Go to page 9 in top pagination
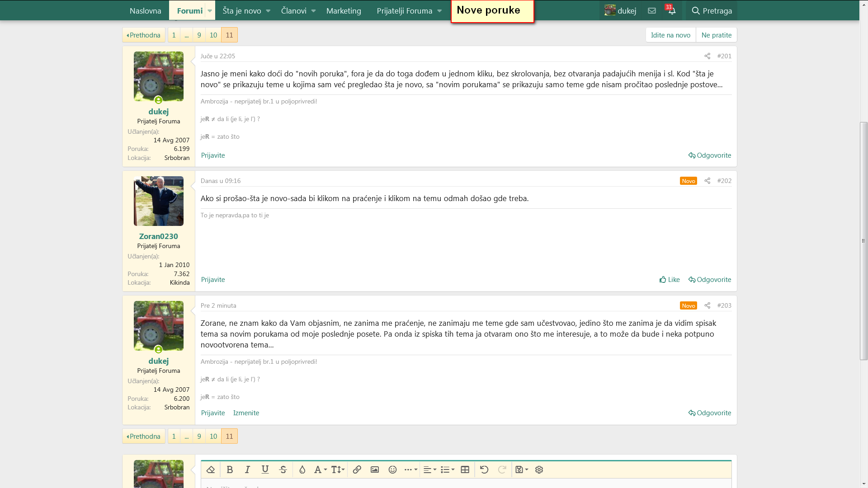The height and width of the screenshot is (488, 868). coord(199,35)
